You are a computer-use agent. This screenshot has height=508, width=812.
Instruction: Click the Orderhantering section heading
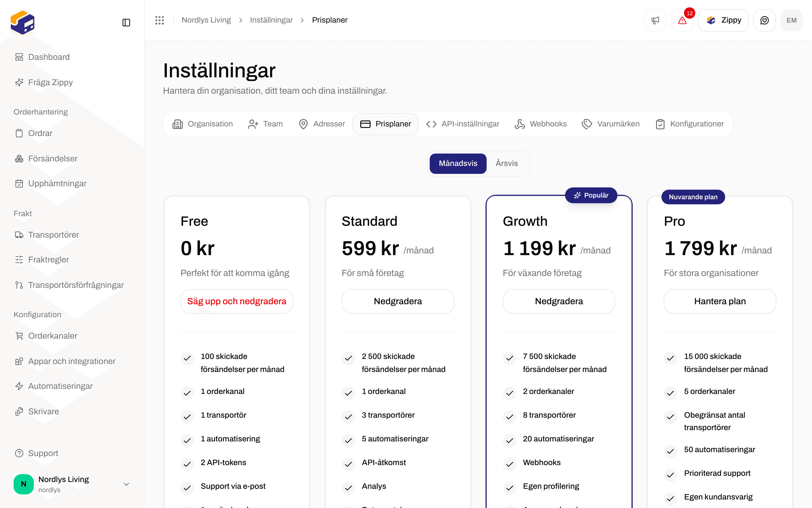click(41, 112)
